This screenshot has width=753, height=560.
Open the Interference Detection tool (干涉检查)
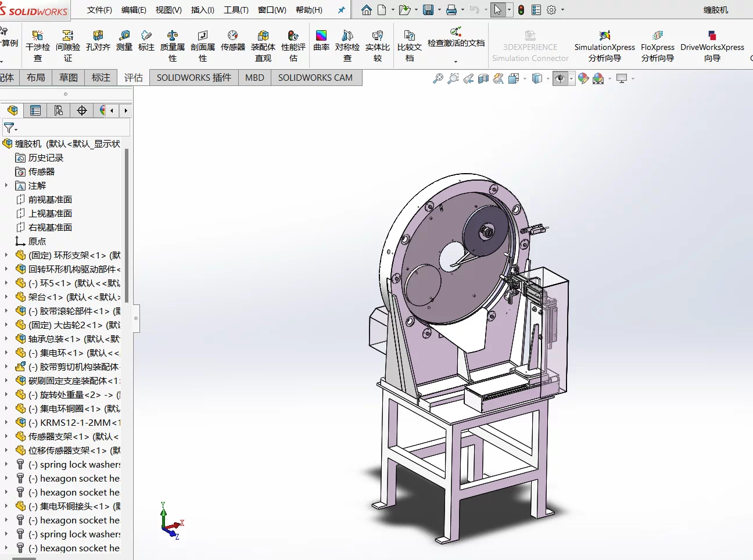[x=38, y=45]
